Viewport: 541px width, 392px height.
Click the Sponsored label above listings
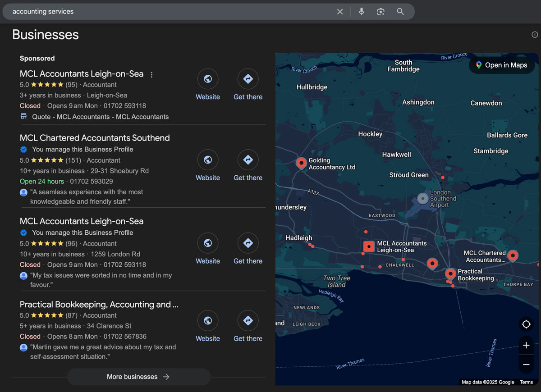(37, 59)
